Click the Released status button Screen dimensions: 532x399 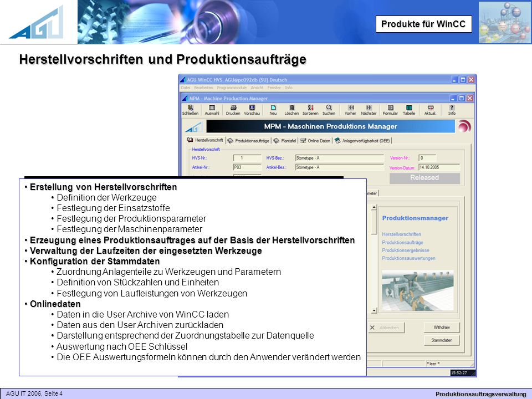(x=424, y=178)
